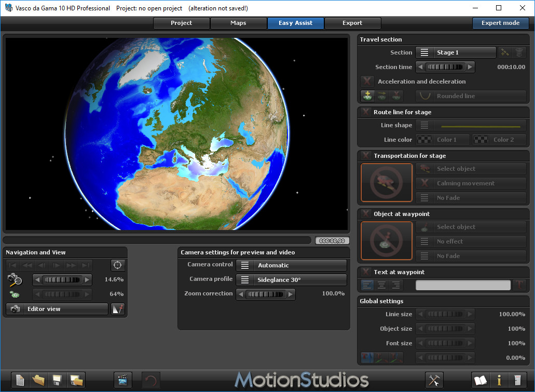Open the Rounded line dropdown
The image size is (535, 392).
(471, 96)
